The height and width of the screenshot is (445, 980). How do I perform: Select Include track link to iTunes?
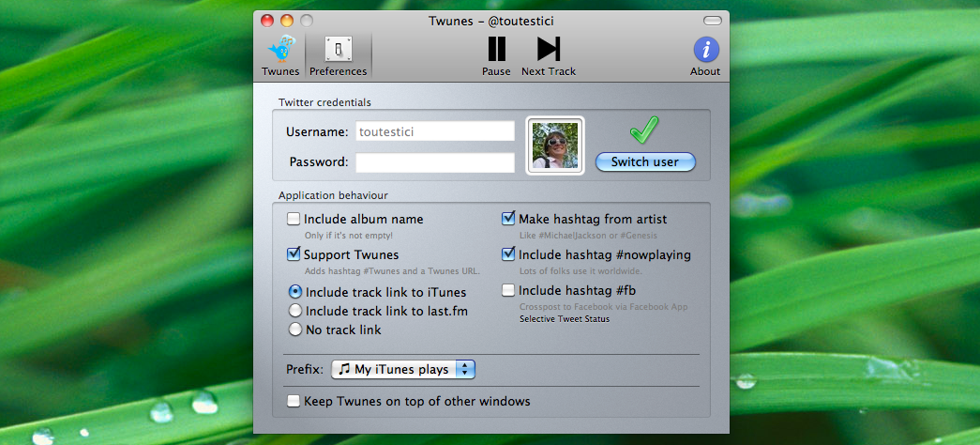295,292
